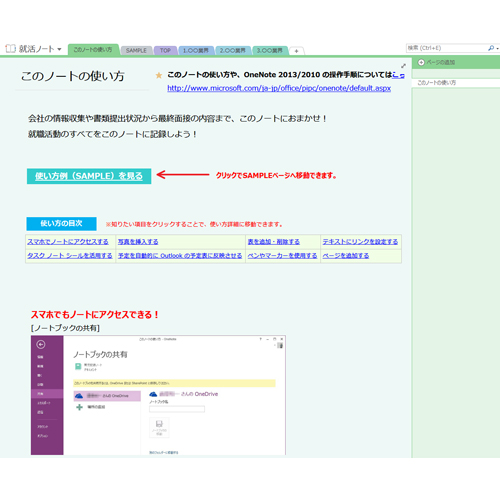Add a new page with ページの追加
This screenshot has height=500, width=500.
(x=441, y=62)
